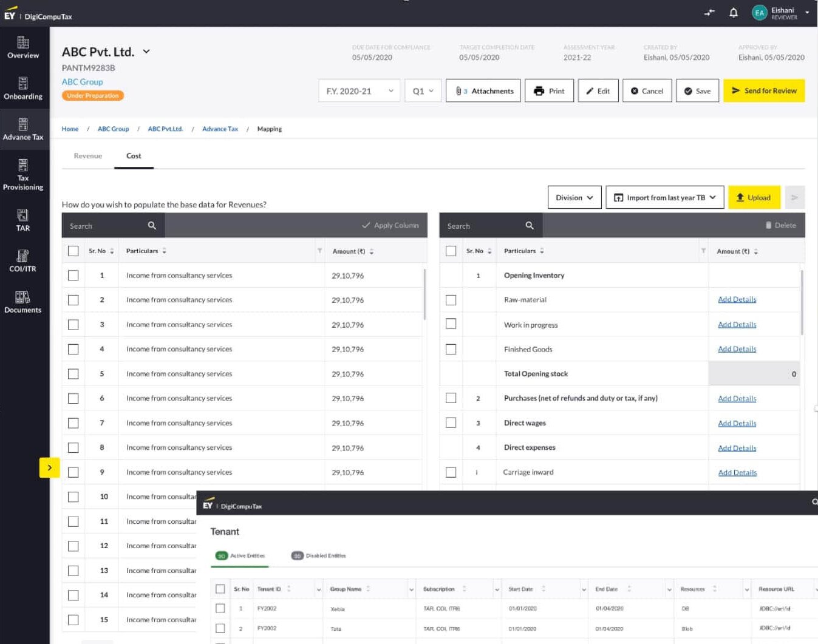Expand sidebar with yellow arrow button
Image resolution: width=818 pixels, height=644 pixels.
click(x=49, y=467)
